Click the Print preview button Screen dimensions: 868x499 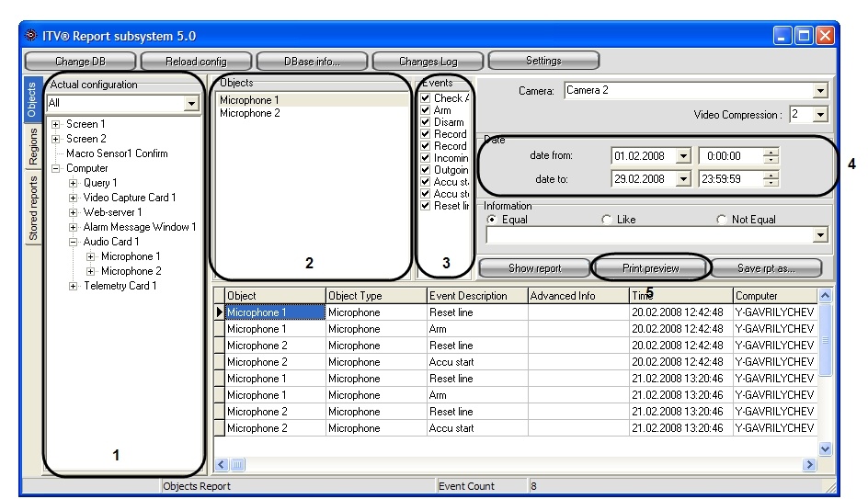click(651, 268)
